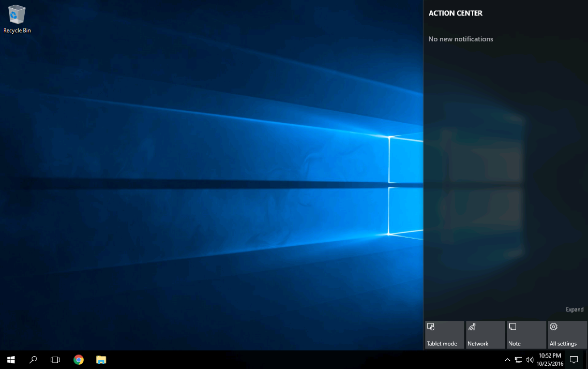Close Action Center via taskbar notification icon
The height and width of the screenshot is (369, 588).
(574, 360)
